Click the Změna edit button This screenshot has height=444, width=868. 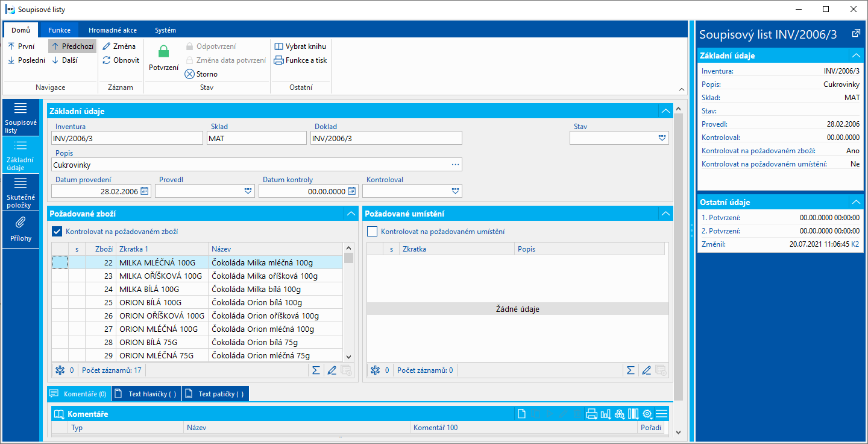[119, 46]
